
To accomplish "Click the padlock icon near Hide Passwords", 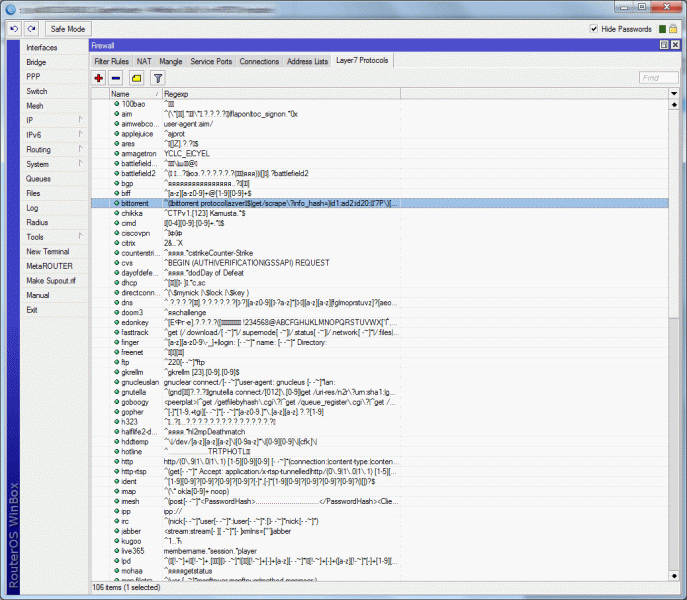I will pos(673,29).
